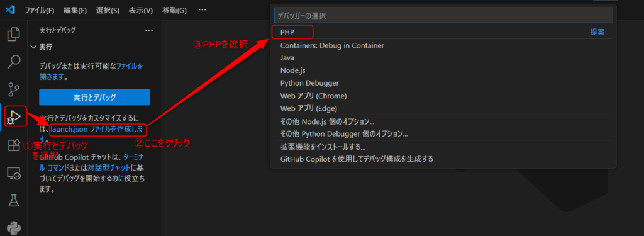Choose その他 Node.js 個のオプション
This screenshot has height=236, width=644.
tap(443, 121)
